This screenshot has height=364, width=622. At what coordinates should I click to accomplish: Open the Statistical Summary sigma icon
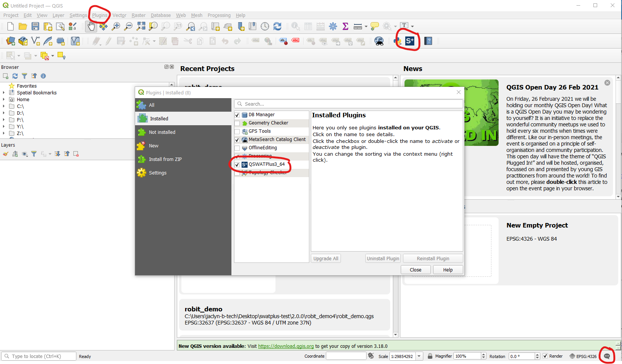[x=345, y=26]
